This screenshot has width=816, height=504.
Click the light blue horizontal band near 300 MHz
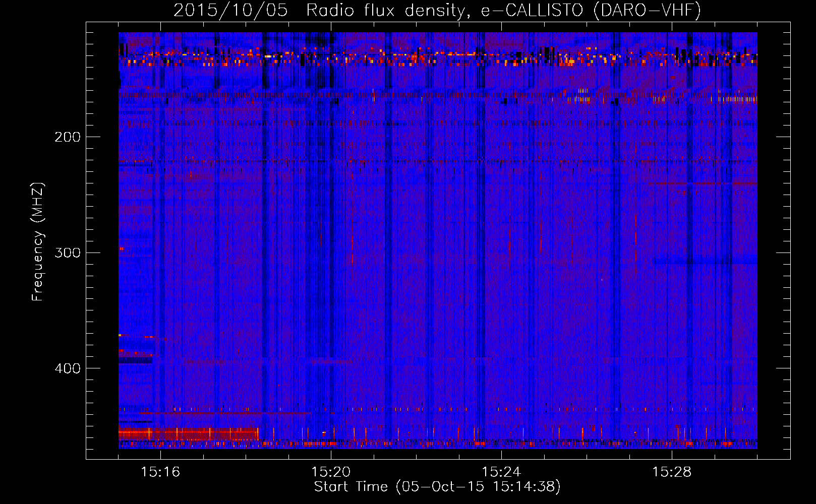tap(705, 261)
